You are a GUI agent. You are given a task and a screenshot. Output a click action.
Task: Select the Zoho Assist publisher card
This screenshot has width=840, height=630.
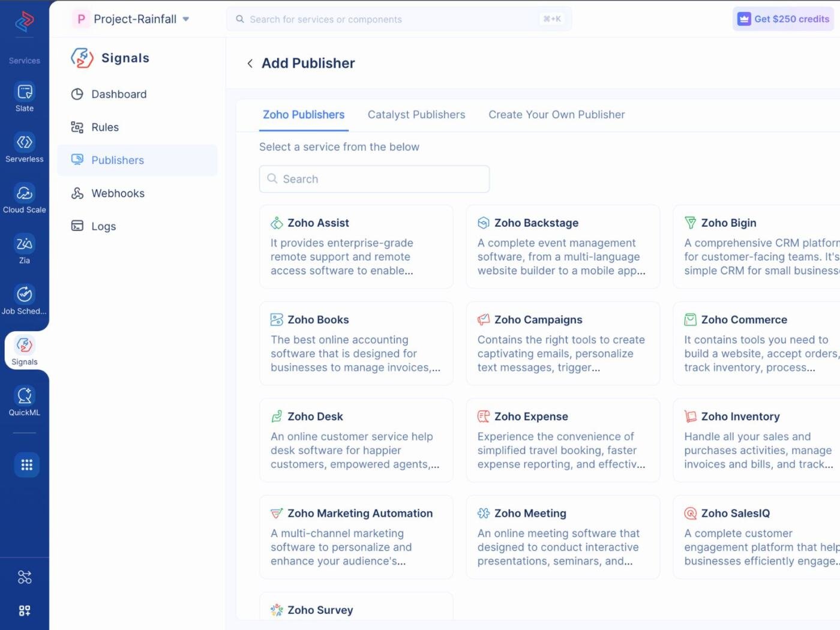pyautogui.click(x=356, y=247)
